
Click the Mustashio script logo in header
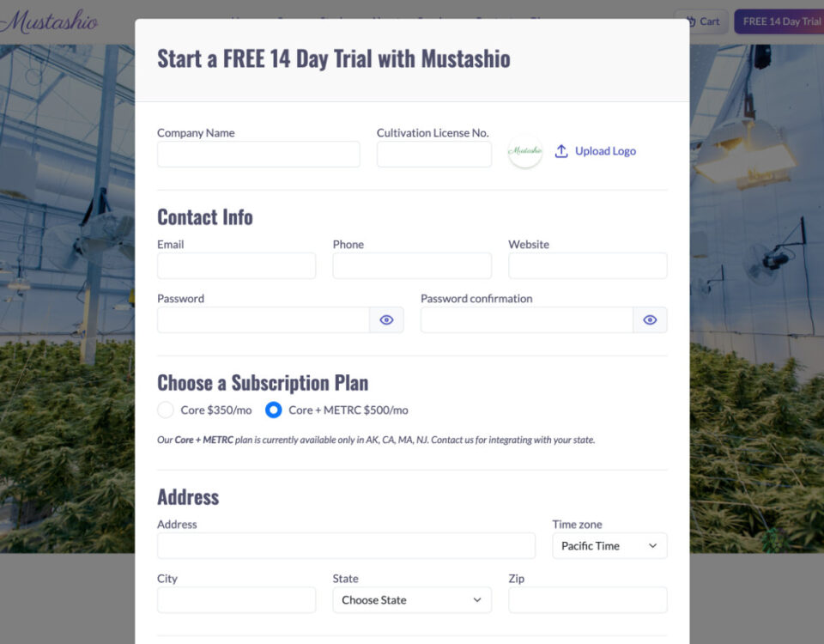49,21
